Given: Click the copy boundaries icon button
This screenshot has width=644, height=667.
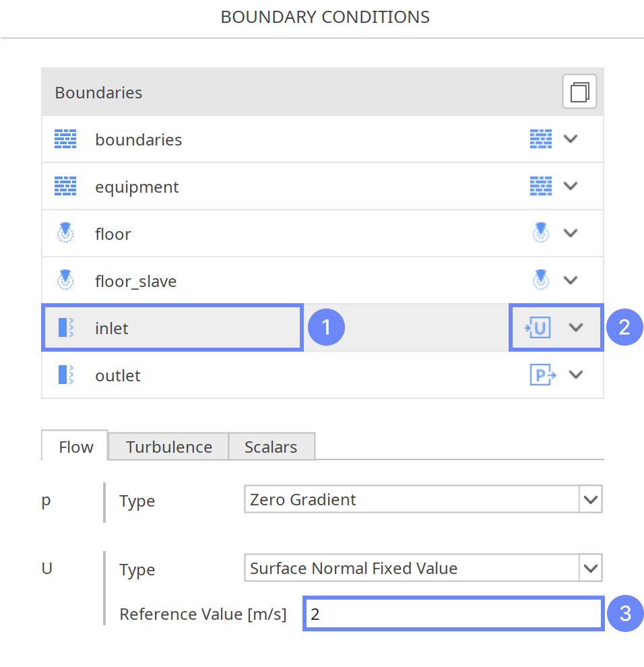Looking at the screenshot, I should [579, 92].
